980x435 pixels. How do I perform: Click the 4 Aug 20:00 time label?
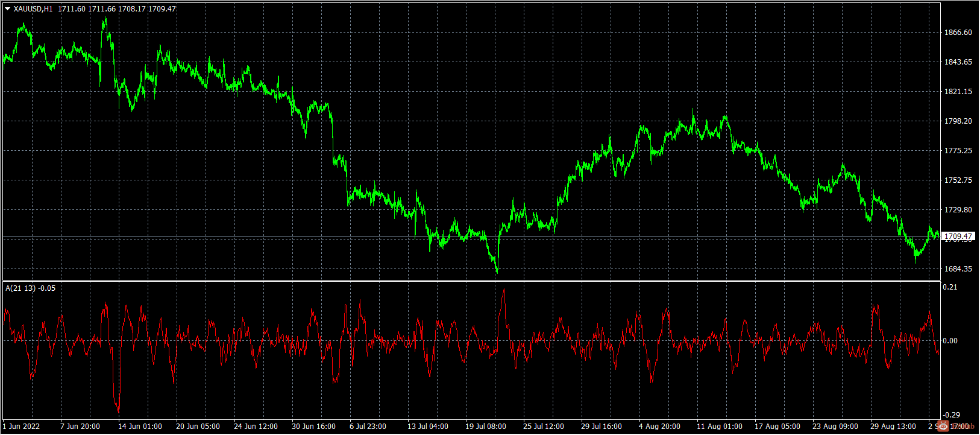coord(659,427)
